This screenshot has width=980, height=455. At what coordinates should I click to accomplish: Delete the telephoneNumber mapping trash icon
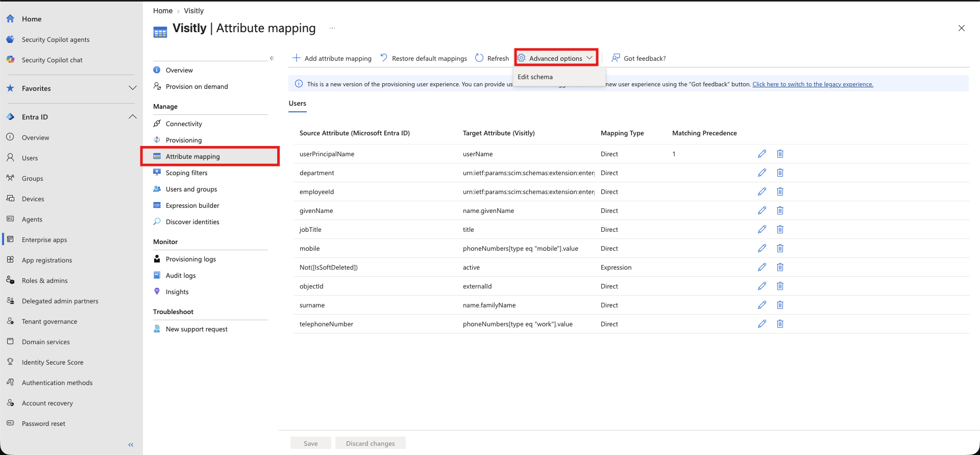point(780,324)
